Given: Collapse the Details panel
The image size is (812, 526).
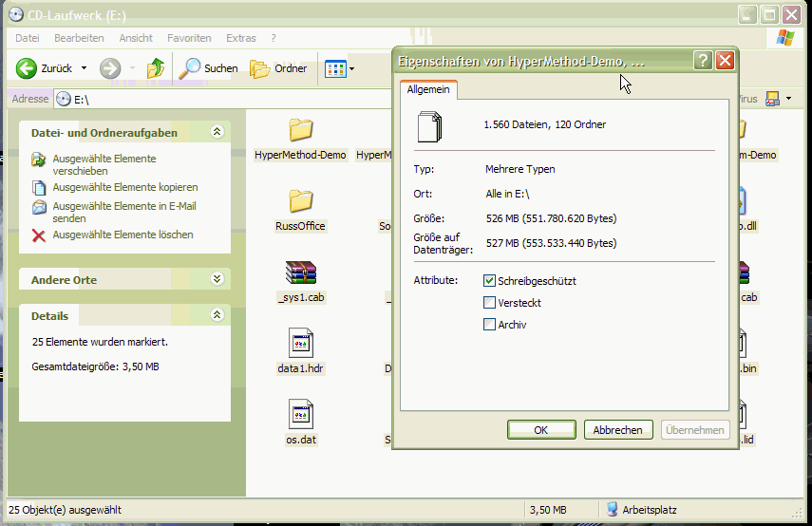Looking at the screenshot, I should coord(217,315).
